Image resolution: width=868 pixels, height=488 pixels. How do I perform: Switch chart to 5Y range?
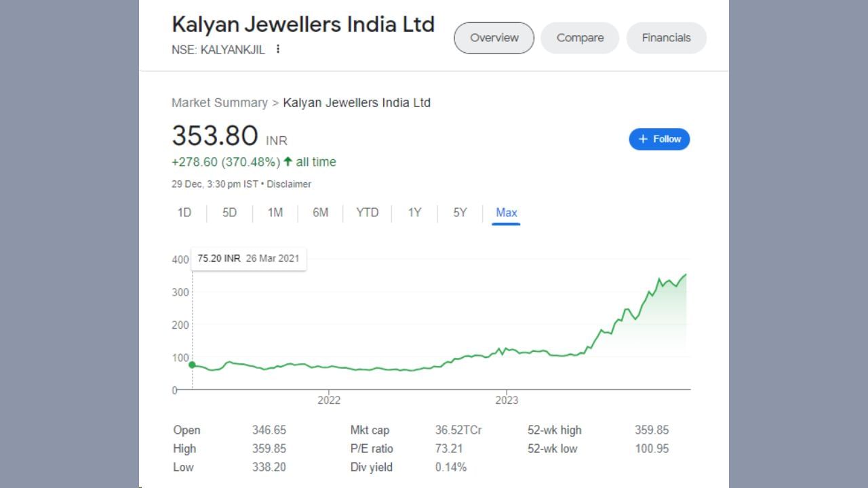460,213
